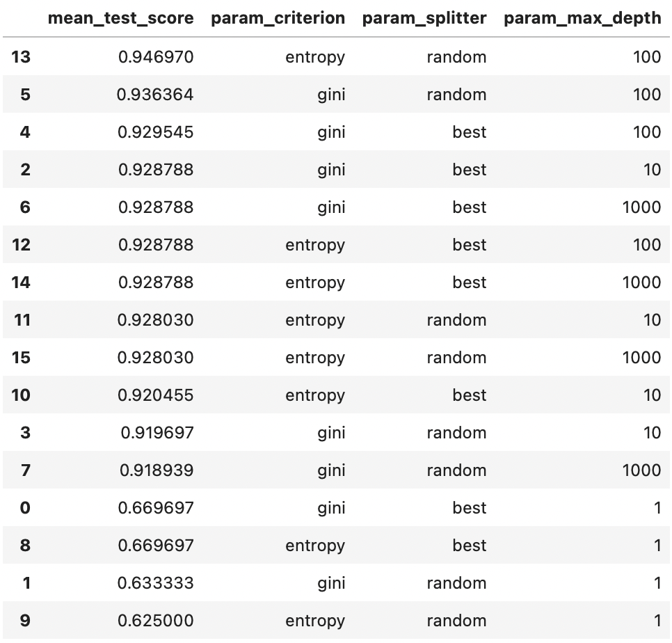Screen dimensions: 672x643
Task: Select the top score 0.946970
Action: [x=156, y=56]
